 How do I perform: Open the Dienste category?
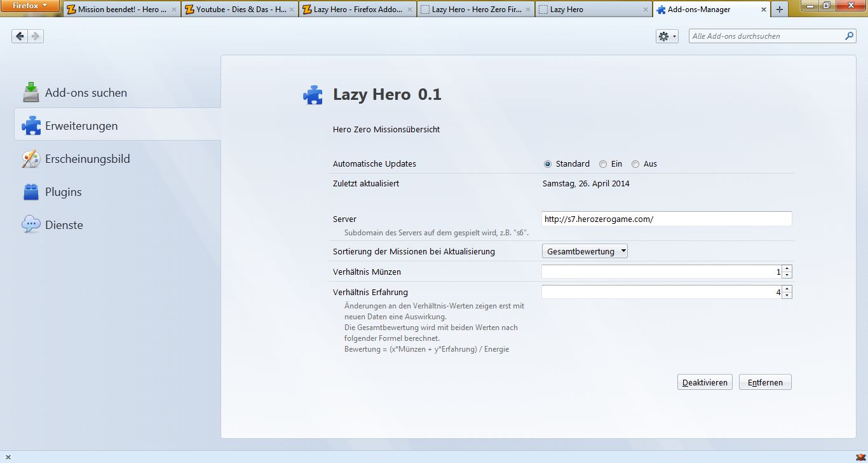click(118, 225)
